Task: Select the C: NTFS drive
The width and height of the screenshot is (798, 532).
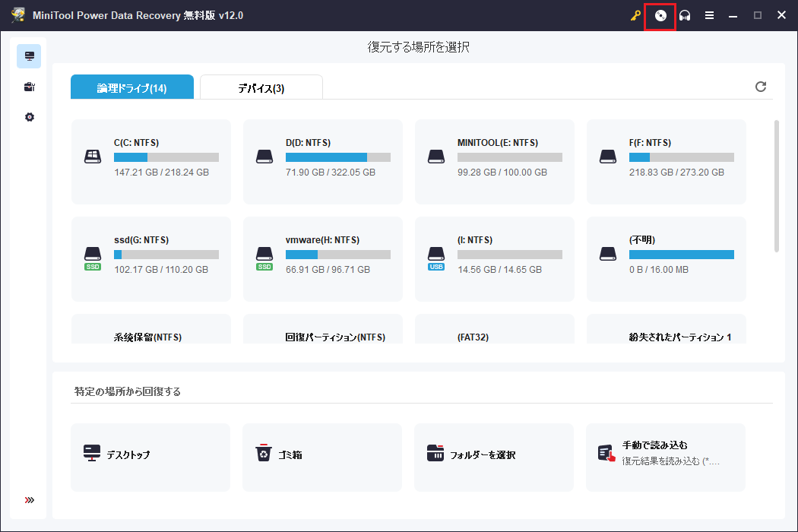Action: point(151,161)
